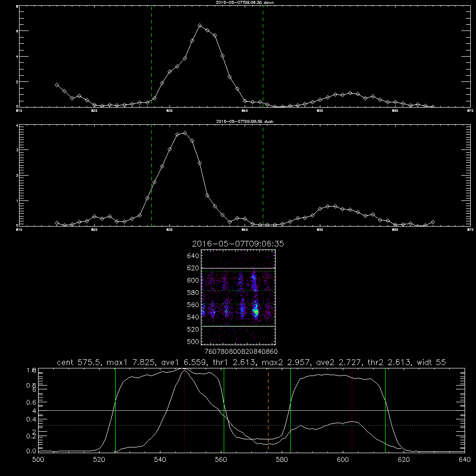Click the x-axis label string under spectrogram image
This screenshot has height=476, width=476.
point(241,351)
